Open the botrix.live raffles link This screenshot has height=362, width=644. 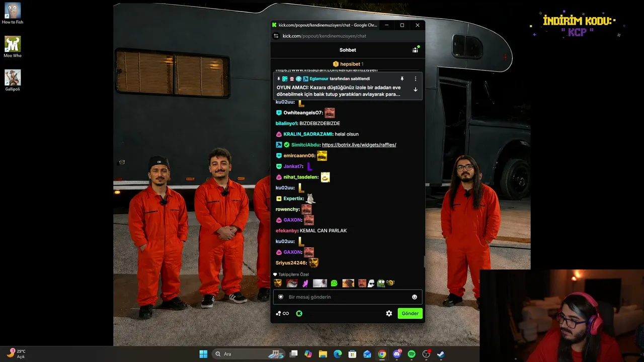tap(359, 145)
